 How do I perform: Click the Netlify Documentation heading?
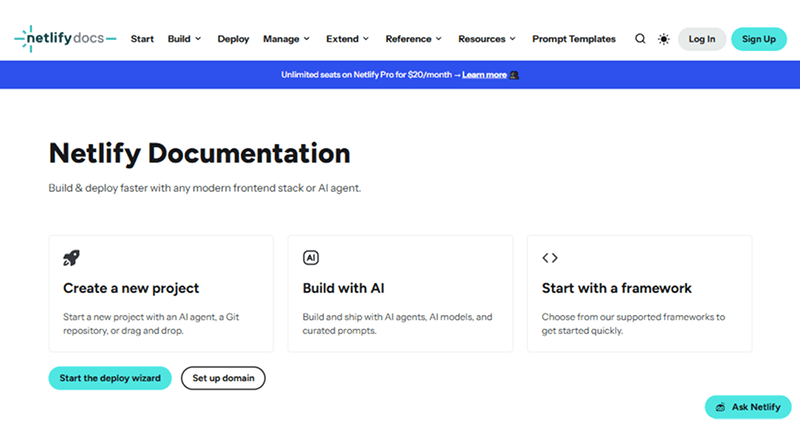point(199,154)
